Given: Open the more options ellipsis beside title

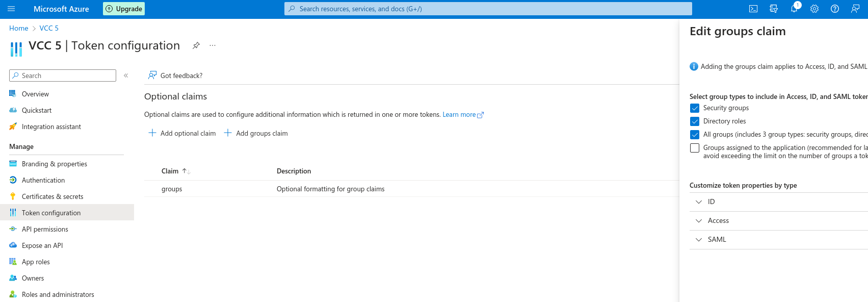Looking at the screenshot, I should pyautogui.click(x=213, y=45).
